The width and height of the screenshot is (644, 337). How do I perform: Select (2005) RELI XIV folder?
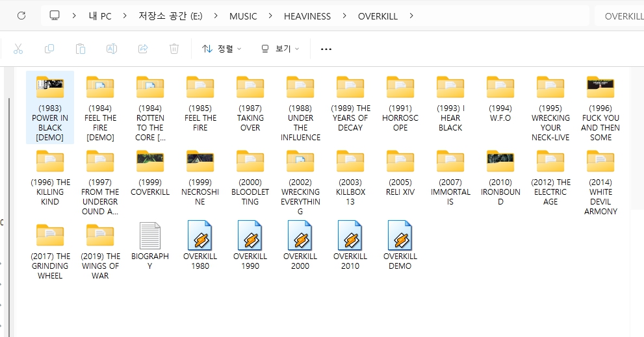[400, 173]
